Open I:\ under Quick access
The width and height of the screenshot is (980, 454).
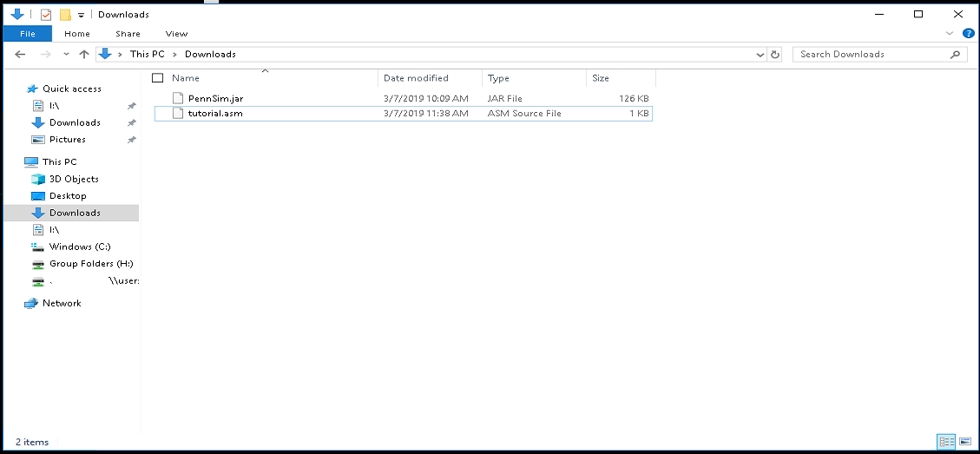pos(55,106)
